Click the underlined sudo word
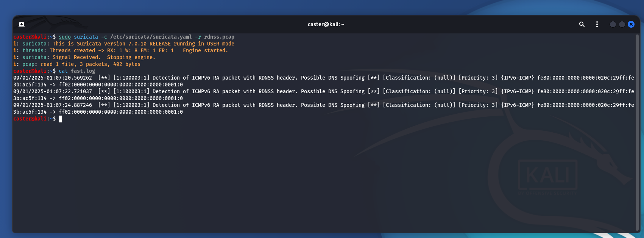Screen dimensions: 644x238 [65, 37]
